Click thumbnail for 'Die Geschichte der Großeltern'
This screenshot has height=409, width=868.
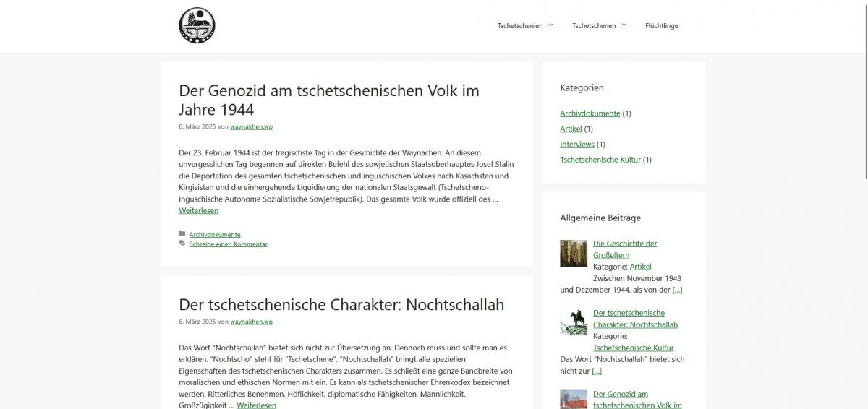[x=574, y=253]
